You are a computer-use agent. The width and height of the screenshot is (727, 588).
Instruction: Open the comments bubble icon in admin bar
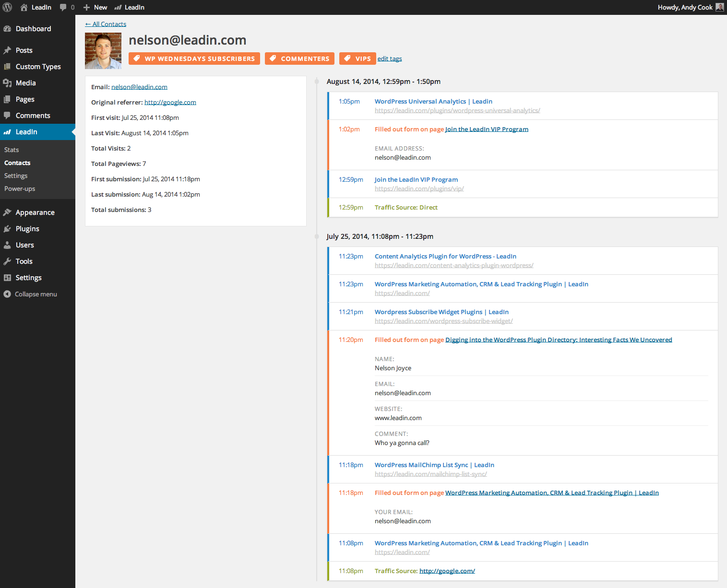tap(63, 7)
